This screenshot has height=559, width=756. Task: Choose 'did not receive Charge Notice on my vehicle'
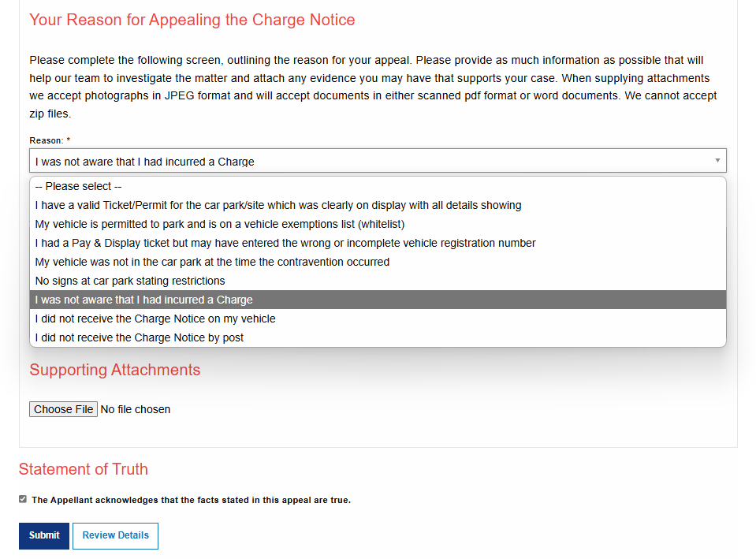[x=378, y=319]
